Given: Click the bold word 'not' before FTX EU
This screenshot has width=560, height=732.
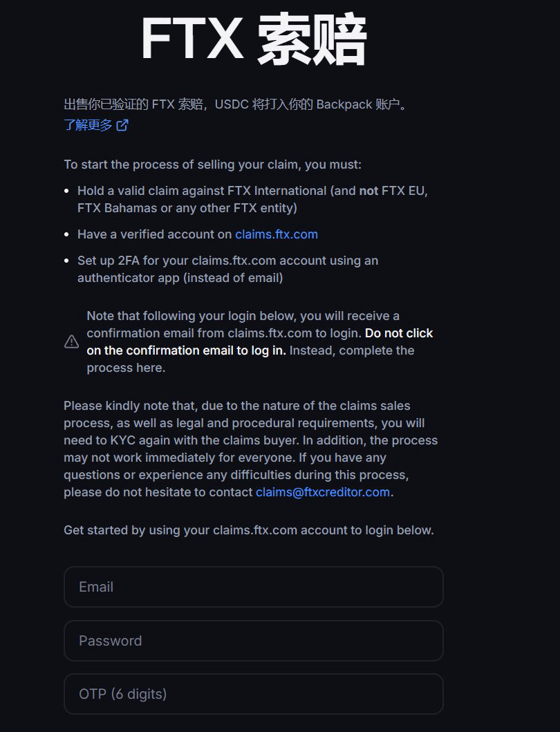Looking at the screenshot, I should coord(368,191).
